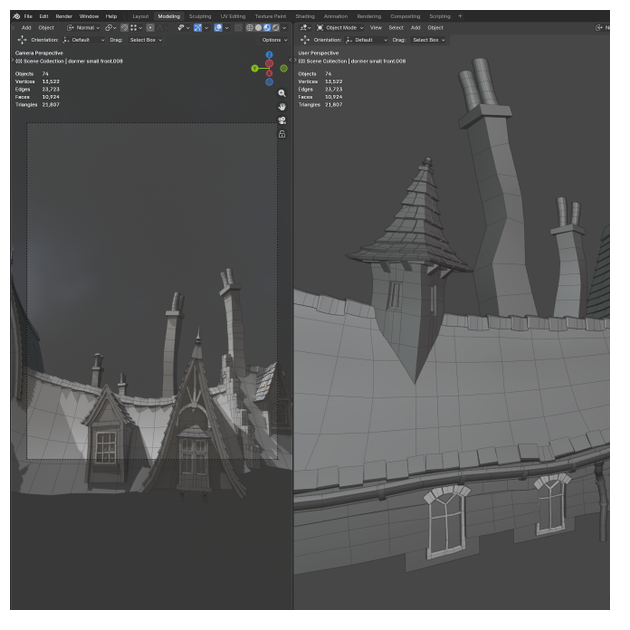Screen dimensions: 630x630
Task: Open snapping options dots dropdown
Action: pyautogui.click(x=136, y=28)
